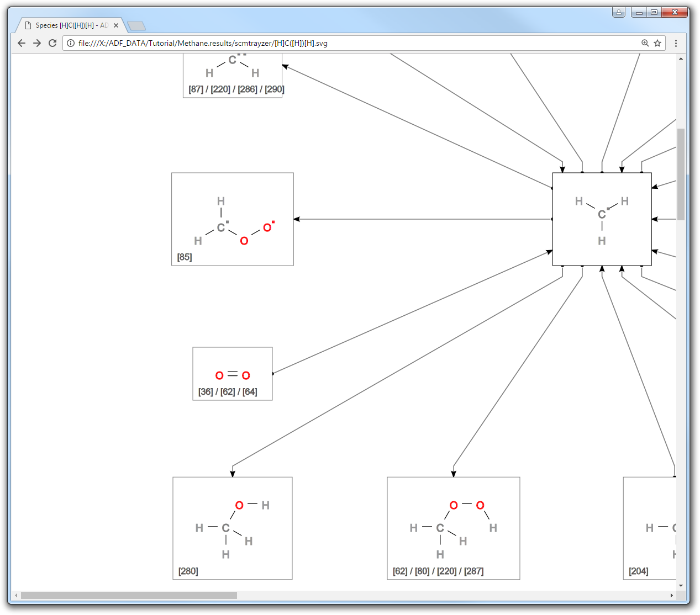Click the horizontal scrollbar left arrow
Viewport: 700px width, 615px height.
[16, 595]
